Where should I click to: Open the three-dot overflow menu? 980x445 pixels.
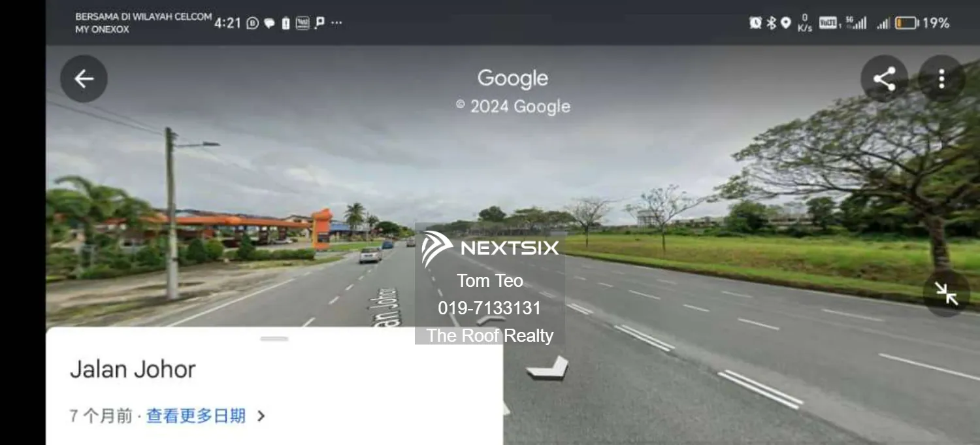click(x=941, y=78)
